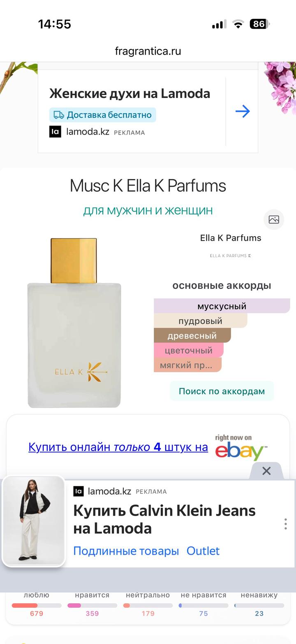Click the Ella K Parfums brand logo

point(230,256)
